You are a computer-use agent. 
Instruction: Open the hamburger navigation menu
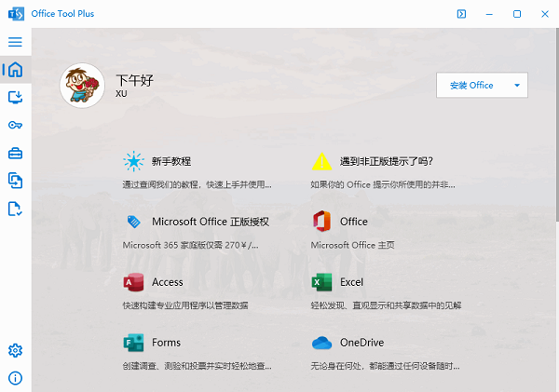[x=15, y=42]
